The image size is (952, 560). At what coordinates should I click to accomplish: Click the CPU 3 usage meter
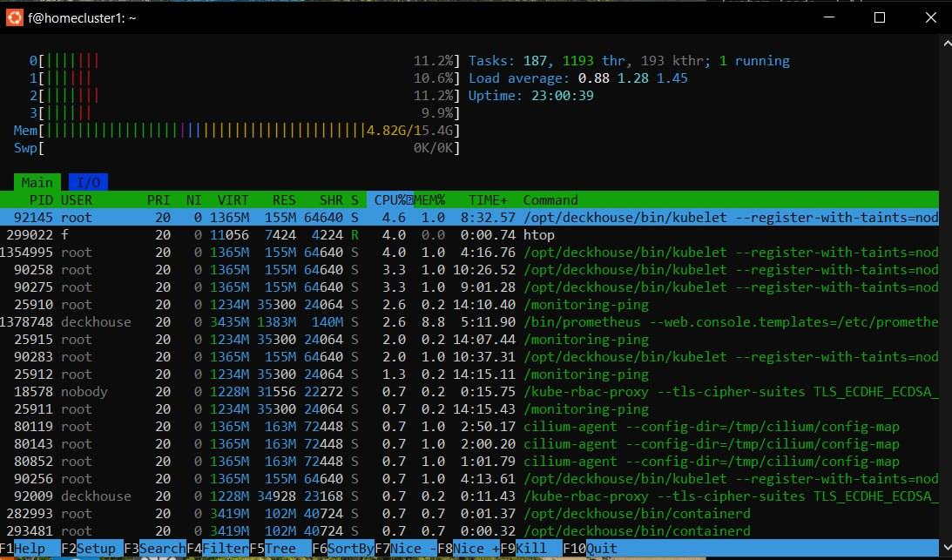[245, 113]
